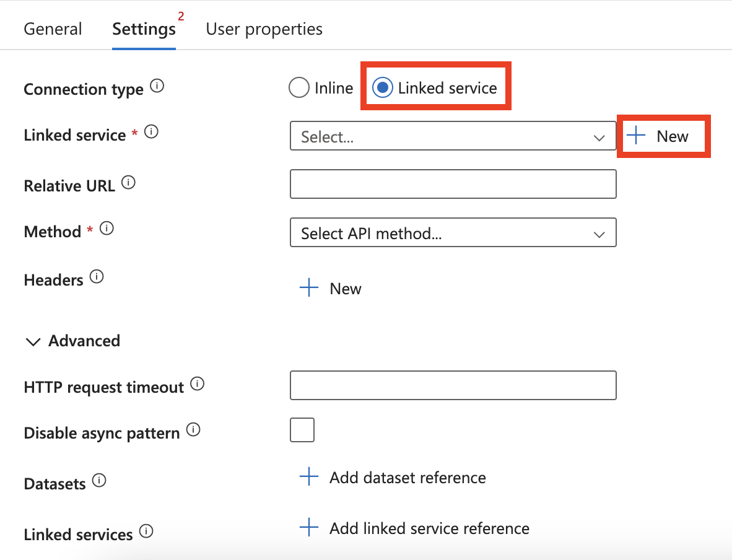The height and width of the screenshot is (560, 732).
Task: Select the Linked service connection type
Action: click(383, 87)
